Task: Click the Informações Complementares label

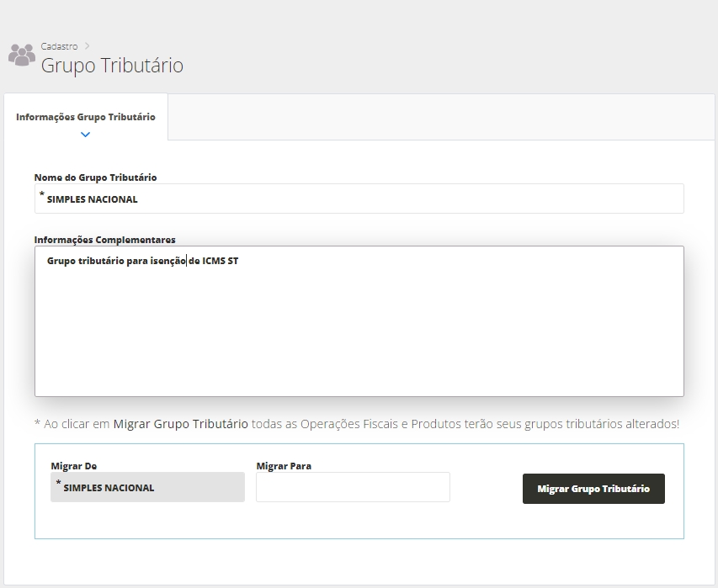Action: (x=104, y=240)
